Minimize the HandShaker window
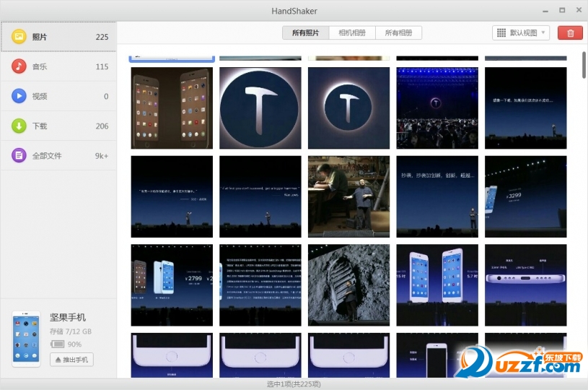This screenshot has height=390, width=588. click(x=545, y=11)
